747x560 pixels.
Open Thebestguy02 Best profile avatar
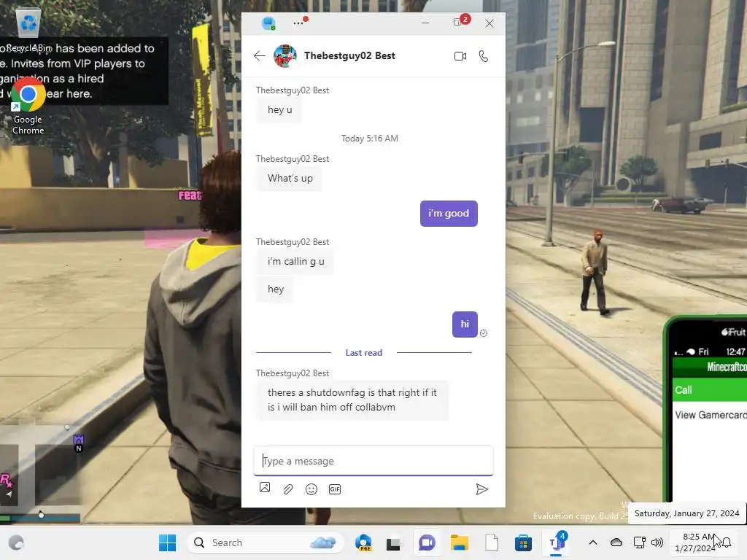tap(285, 56)
